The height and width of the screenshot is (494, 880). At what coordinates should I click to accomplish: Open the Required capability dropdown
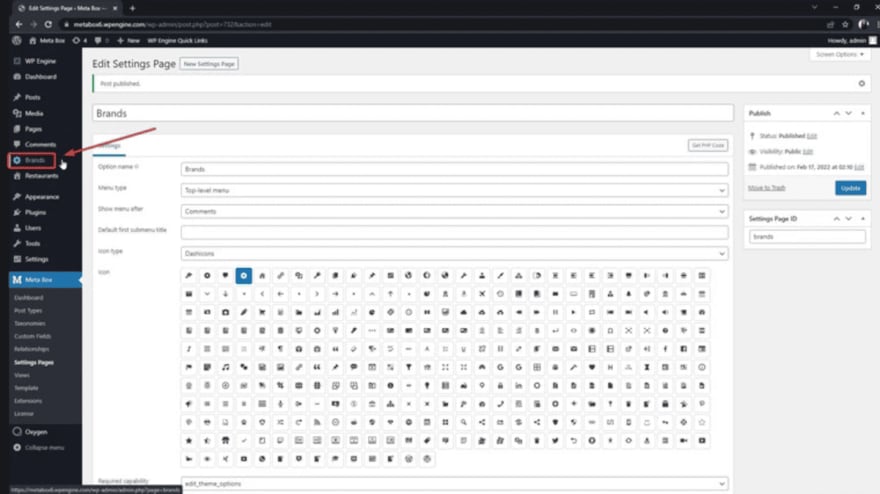[455, 483]
